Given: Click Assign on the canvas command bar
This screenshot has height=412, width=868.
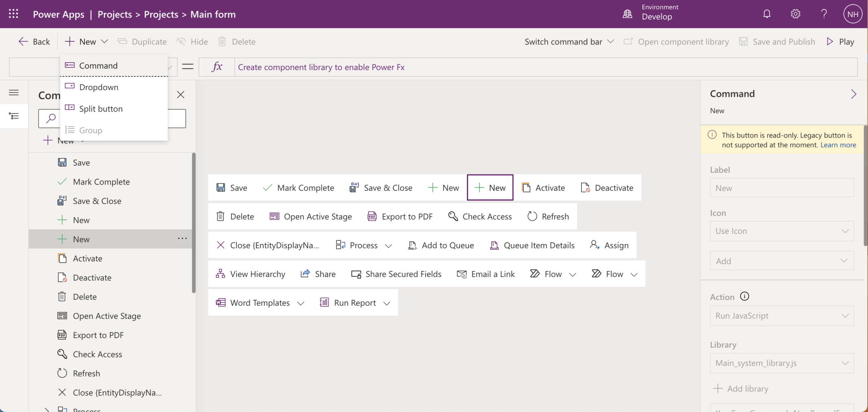Looking at the screenshot, I should pyautogui.click(x=609, y=245).
